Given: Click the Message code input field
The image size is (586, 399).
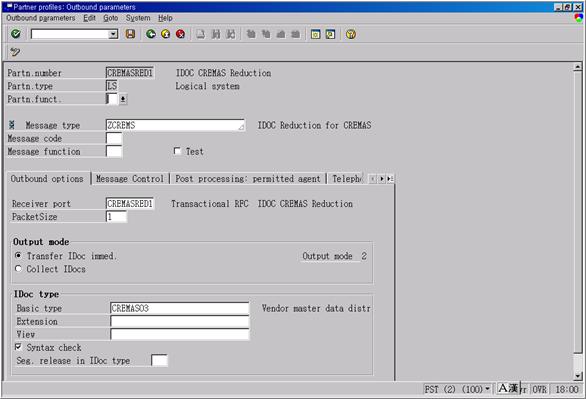Looking at the screenshot, I should pyautogui.click(x=114, y=138).
